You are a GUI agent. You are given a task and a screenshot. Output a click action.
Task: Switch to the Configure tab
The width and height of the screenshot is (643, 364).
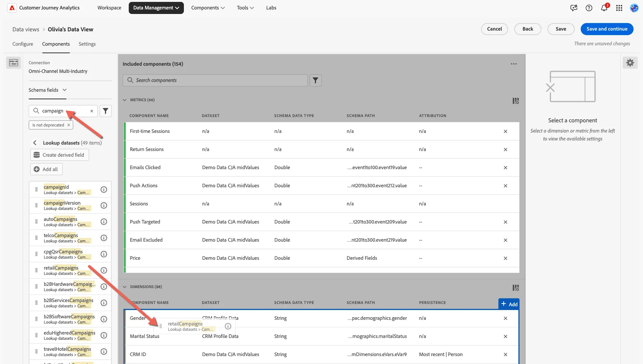tap(23, 44)
